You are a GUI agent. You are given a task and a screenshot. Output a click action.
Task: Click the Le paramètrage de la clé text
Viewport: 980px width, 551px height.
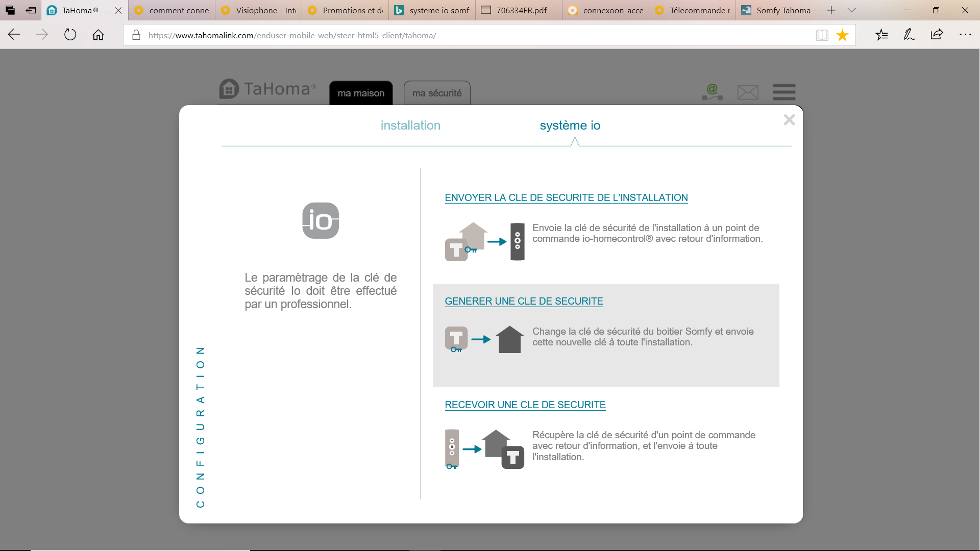321,291
